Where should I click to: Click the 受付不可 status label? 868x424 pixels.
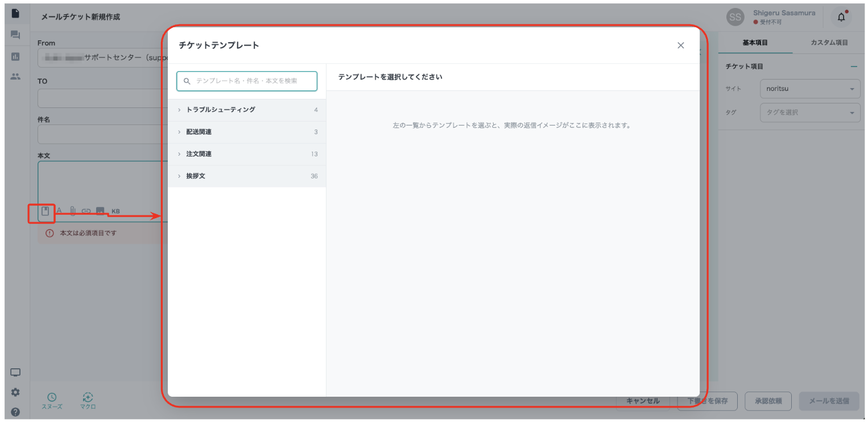pos(771,22)
